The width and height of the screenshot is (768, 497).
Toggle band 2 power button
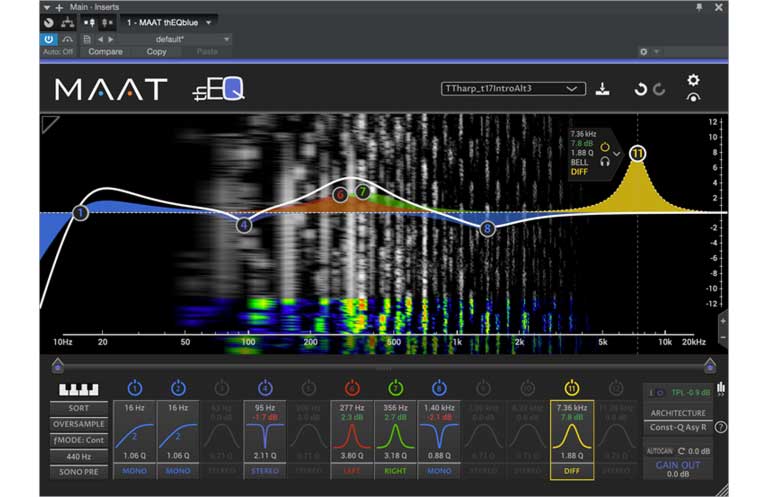click(178, 388)
